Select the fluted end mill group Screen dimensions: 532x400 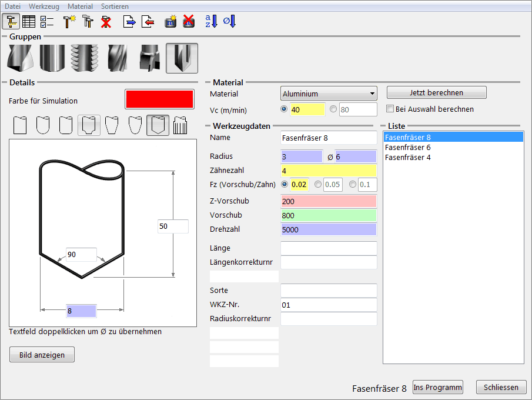pyautogui.click(x=118, y=58)
